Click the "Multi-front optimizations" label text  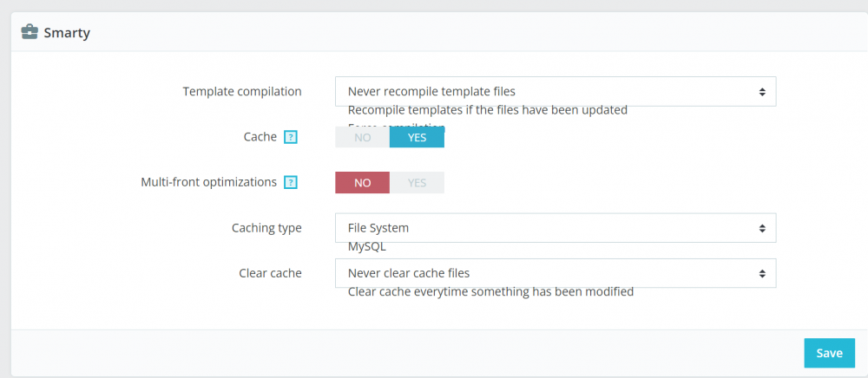coord(208,182)
